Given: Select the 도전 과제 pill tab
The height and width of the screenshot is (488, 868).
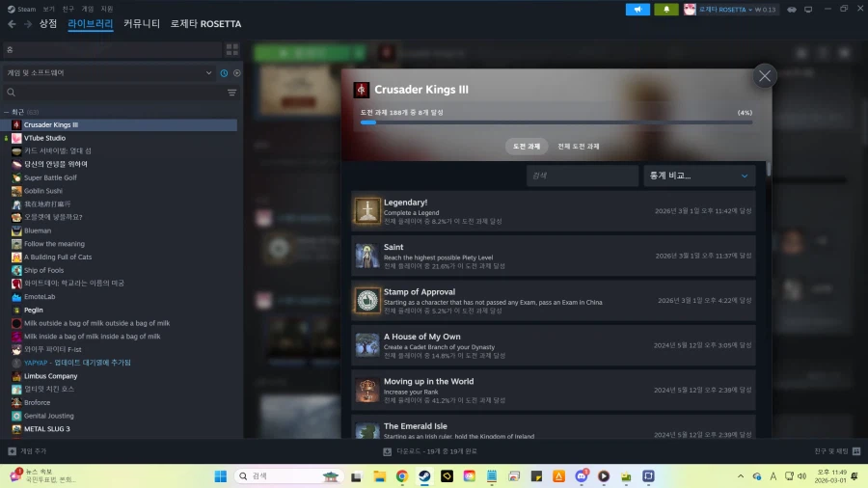Looking at the screenshot, I should tap(527, 147).
